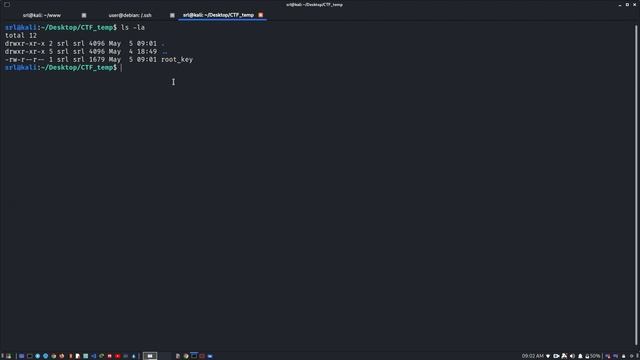Screen dimensions: 640x360
Task: Switch to the user@debian /.ssh tab
Action: click(x=130, y=15)
